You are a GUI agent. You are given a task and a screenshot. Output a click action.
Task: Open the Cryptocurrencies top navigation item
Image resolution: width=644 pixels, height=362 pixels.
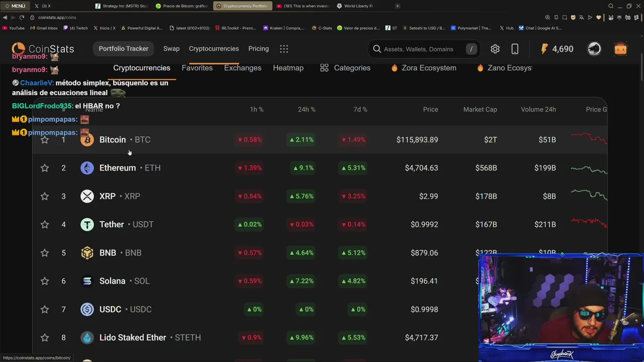[x=214, y=49]
